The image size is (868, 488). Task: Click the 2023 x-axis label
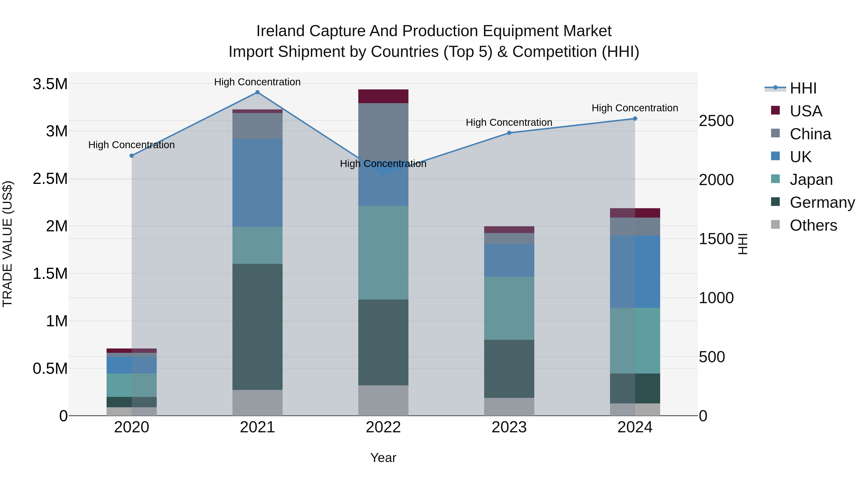click(x=509, y=427)
